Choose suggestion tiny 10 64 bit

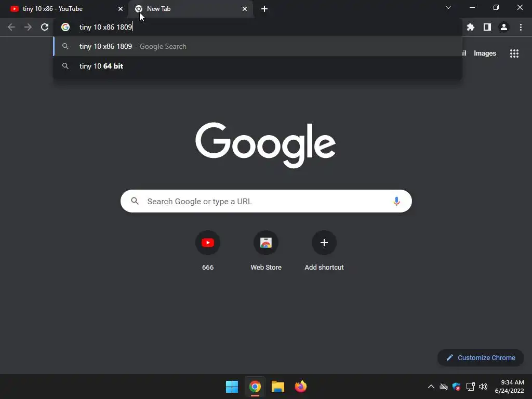pos(258,66)
